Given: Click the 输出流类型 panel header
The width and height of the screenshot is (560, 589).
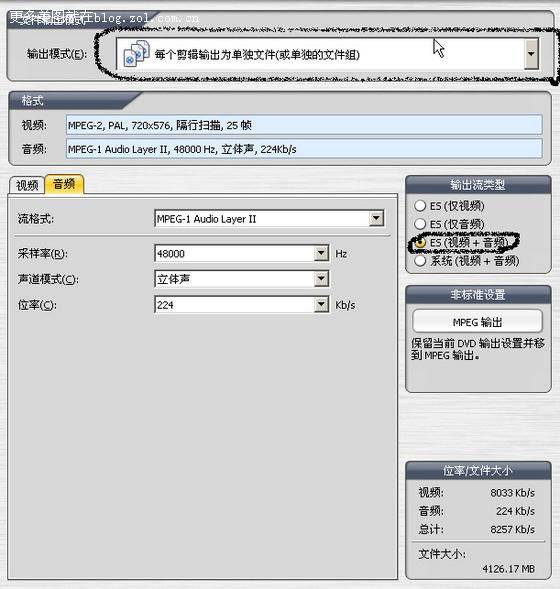Looking at the screenshot, I should [478, 185].
